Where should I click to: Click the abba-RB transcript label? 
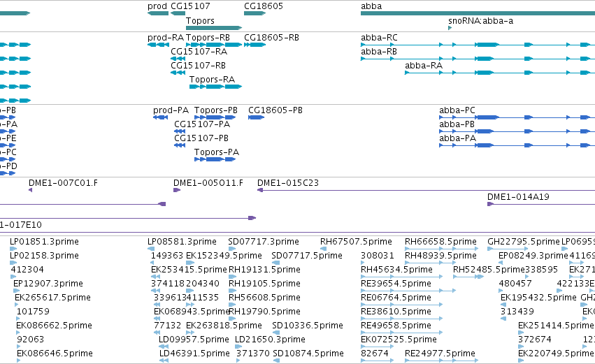tap(379, 52)
